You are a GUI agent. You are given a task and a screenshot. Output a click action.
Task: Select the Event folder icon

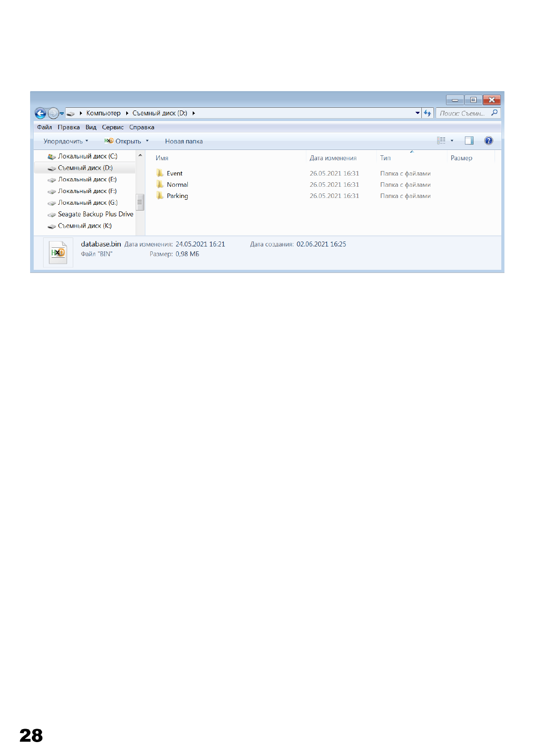click(x=160, y=173)
